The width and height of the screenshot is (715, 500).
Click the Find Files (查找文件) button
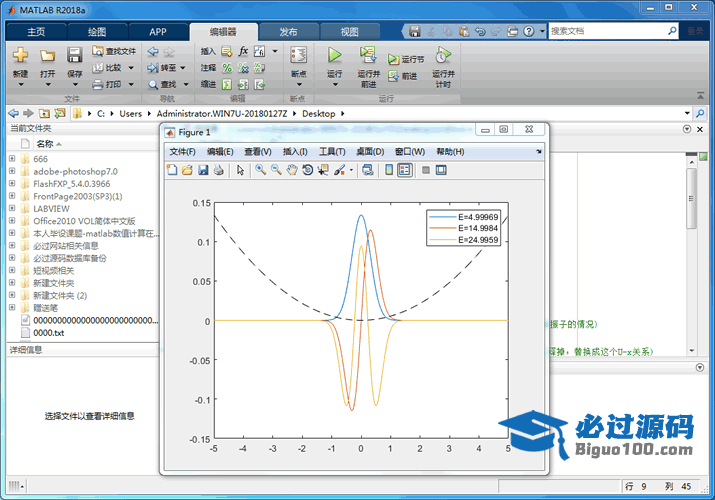point(114,51)
